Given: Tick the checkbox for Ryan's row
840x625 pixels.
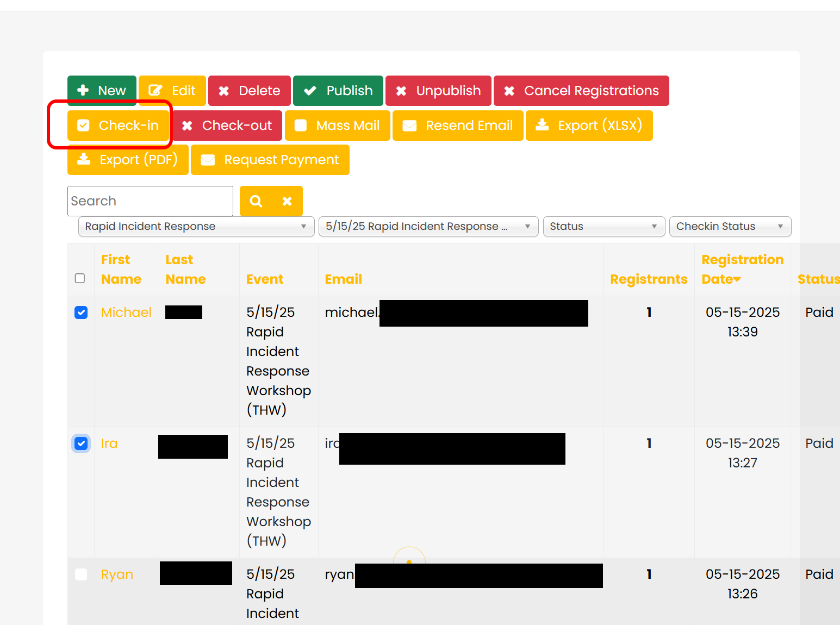Looking at the screenshot, I should pyautogui.click(x=81, y=574).
